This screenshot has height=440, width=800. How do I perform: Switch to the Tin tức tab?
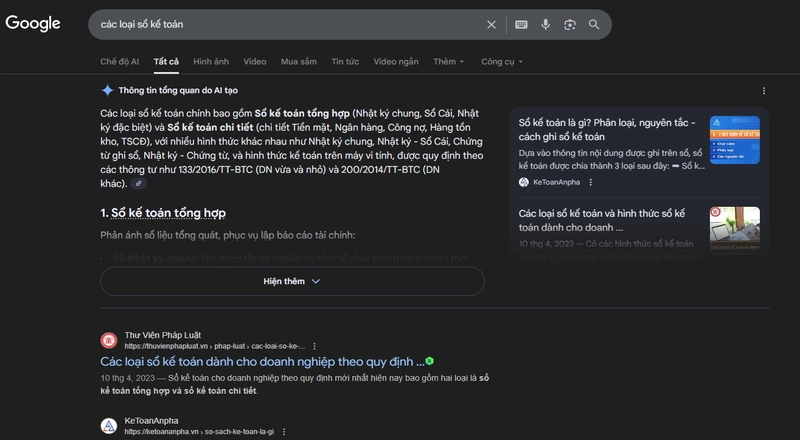click(345, 62)
